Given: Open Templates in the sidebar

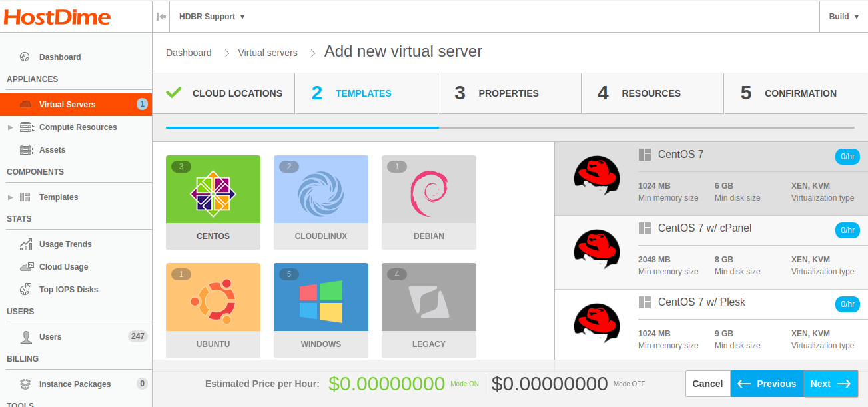Looking at the screenshot, I should 59,197.
